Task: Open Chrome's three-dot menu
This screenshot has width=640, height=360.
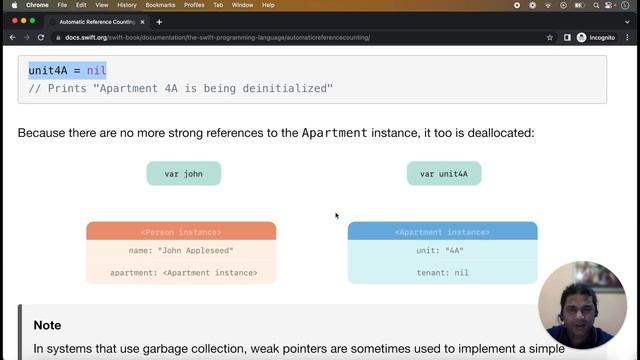Action: tap(627, 38)
